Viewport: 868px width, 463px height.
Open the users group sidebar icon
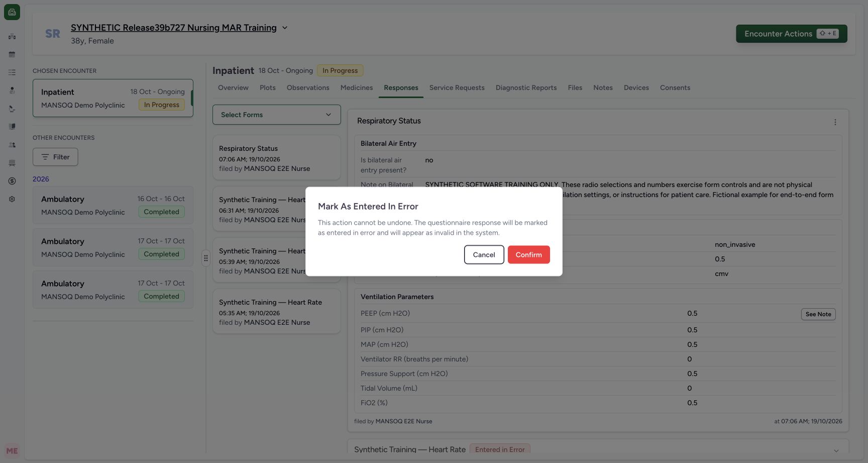[12, 145]
